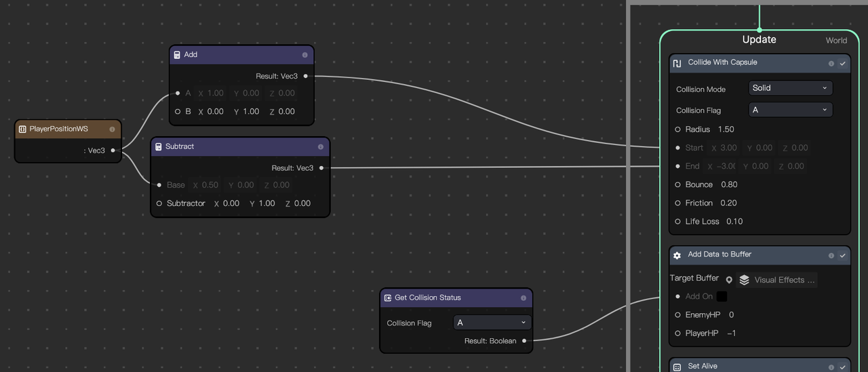The image size is (868, 372).
Task: Open Collision Flag dropdown in Get Collision Status
Action: 492,323
